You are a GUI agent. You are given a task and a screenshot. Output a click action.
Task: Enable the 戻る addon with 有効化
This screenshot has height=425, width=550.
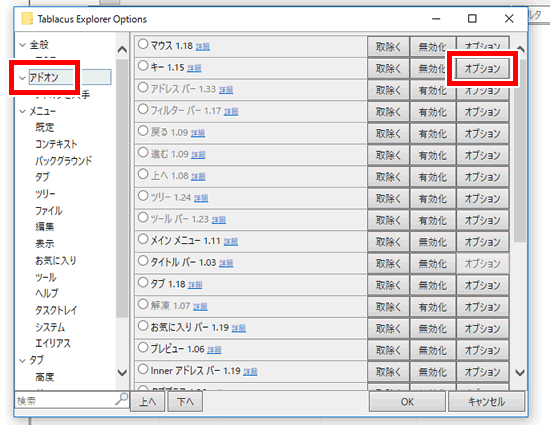pyautogui.click(x=433, y=134)
